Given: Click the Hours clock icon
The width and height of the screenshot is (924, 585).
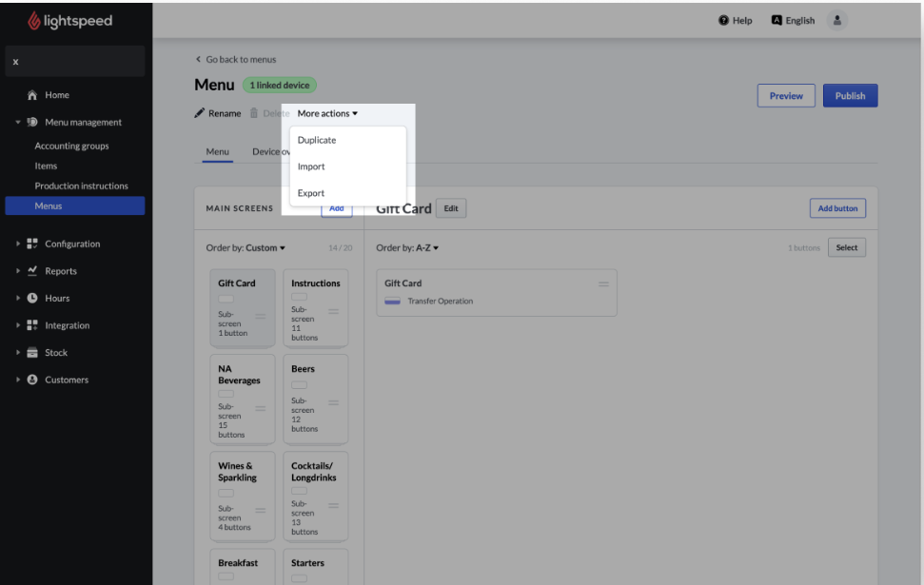Looking at the screenshot, I should 32,298.
